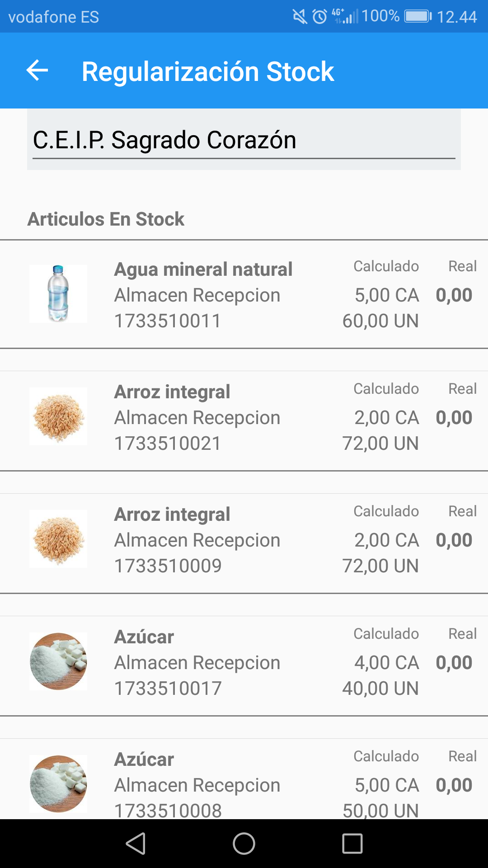Tap the muted sound status icon
Screen dimensions: 488x868
click(x=300, y=17)
